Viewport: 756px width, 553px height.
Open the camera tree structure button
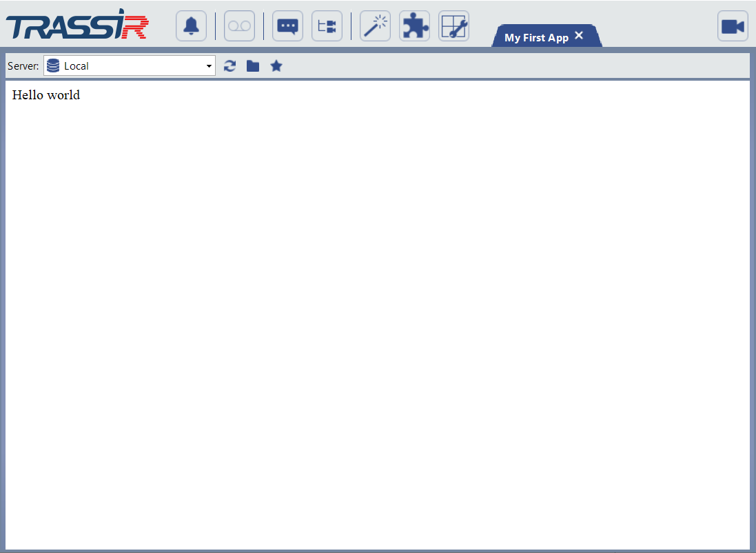327,26
